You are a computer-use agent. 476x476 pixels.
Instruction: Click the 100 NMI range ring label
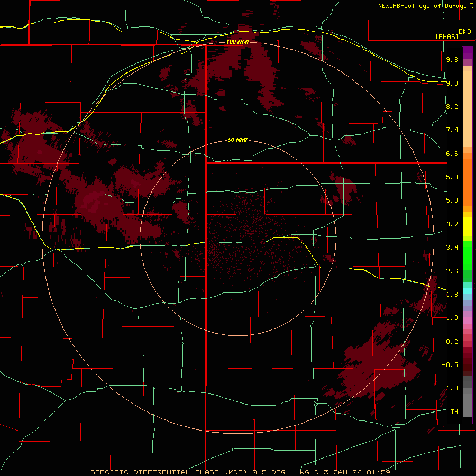[x=237, y=42]
